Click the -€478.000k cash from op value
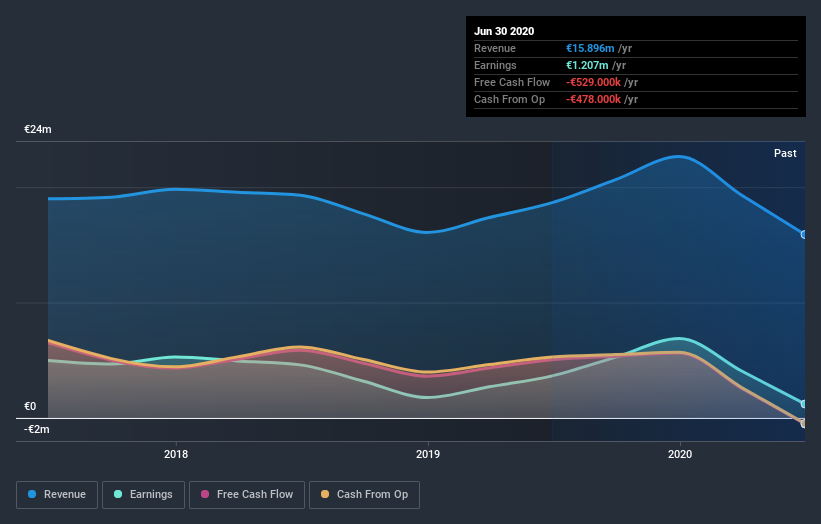The image size is (821, 524). pyautogui.click(x=593, y=99)
